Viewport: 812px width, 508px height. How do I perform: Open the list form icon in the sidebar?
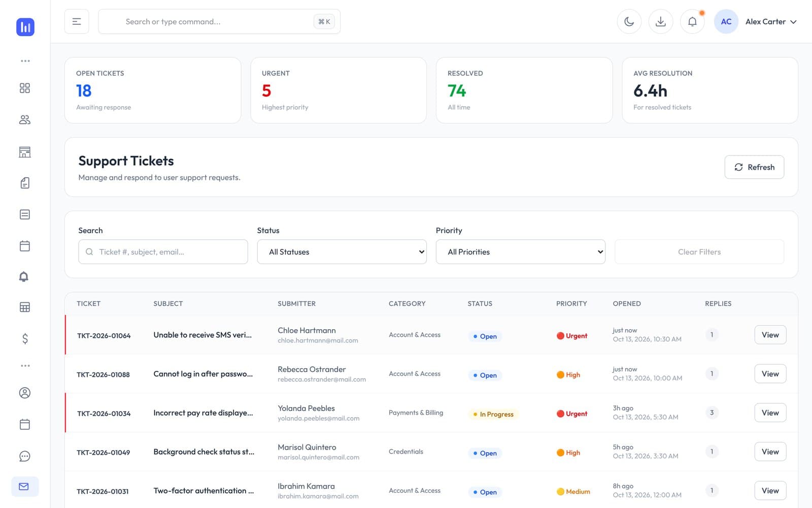(x=25, y=214)
